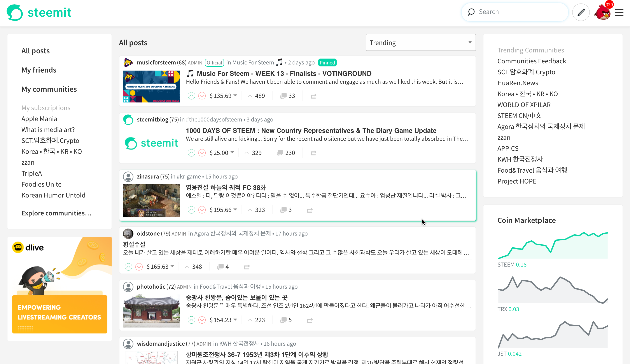The image size is (630, 364).
Task: Open the 4 comments on oldstone's post
Action: 223,267
